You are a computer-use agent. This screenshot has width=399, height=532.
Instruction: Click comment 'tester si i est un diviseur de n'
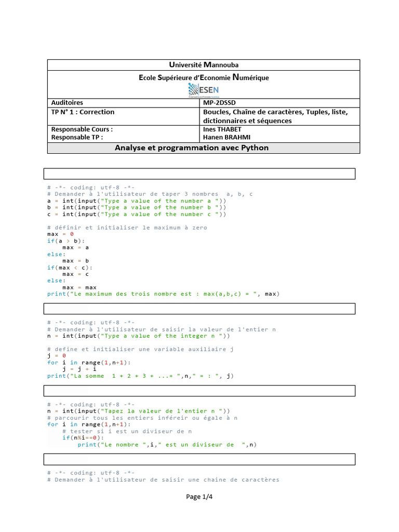coord(127,431)
